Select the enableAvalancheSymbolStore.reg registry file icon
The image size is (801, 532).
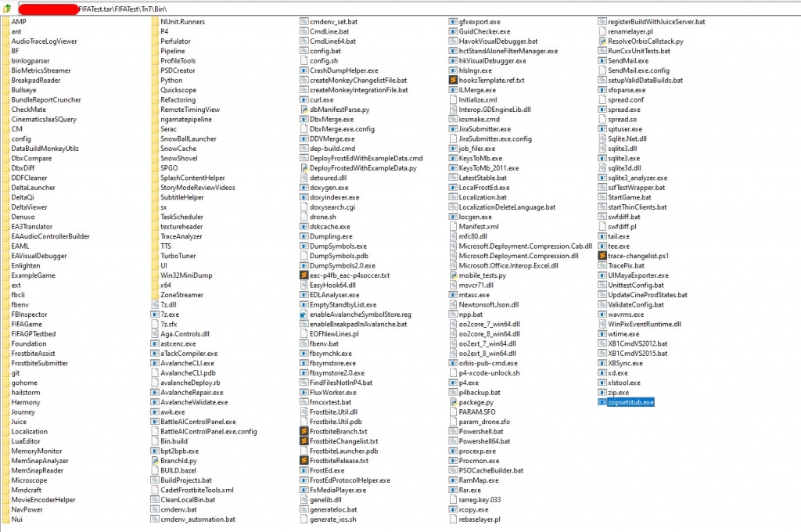pos(304,315)
